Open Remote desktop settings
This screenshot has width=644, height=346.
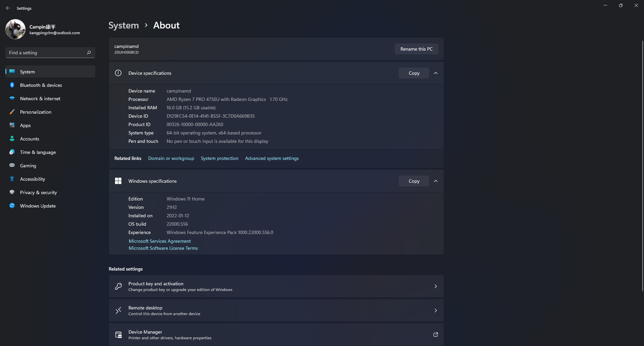coord(276,310)
